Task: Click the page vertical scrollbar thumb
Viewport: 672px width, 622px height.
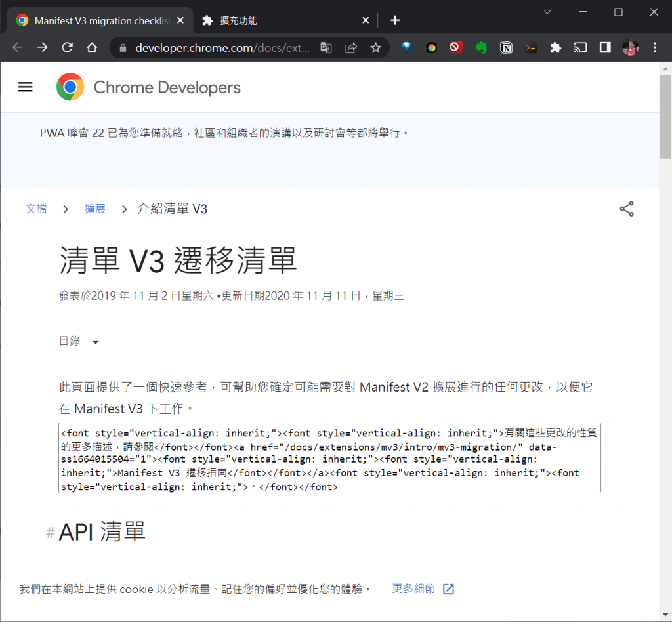Action: point(665,117)
